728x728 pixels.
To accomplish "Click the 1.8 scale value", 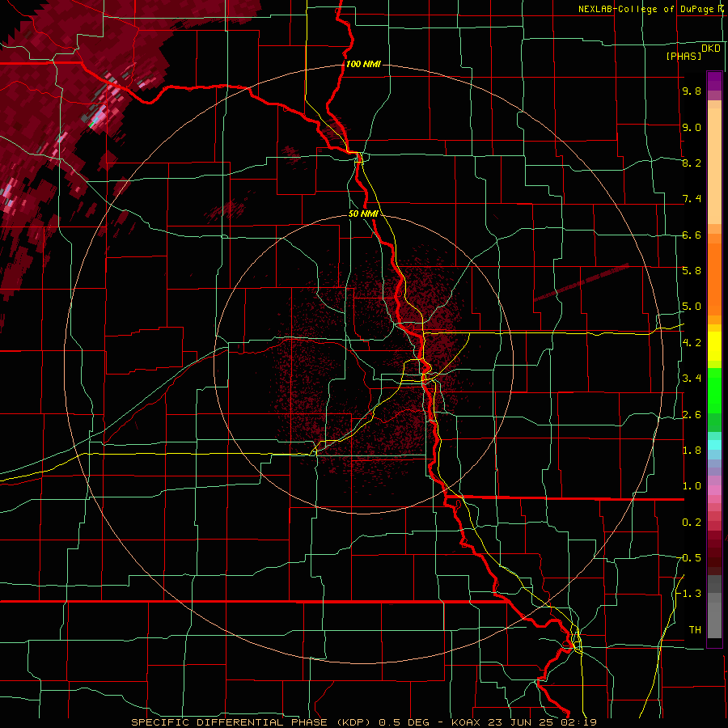I will tap(692, 450).
